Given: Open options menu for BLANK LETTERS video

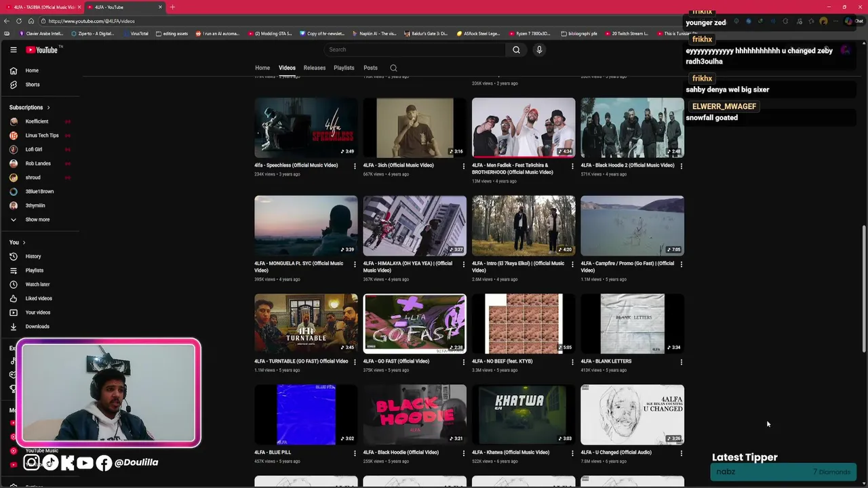Looking at the screenshot, I should (681, 362).
